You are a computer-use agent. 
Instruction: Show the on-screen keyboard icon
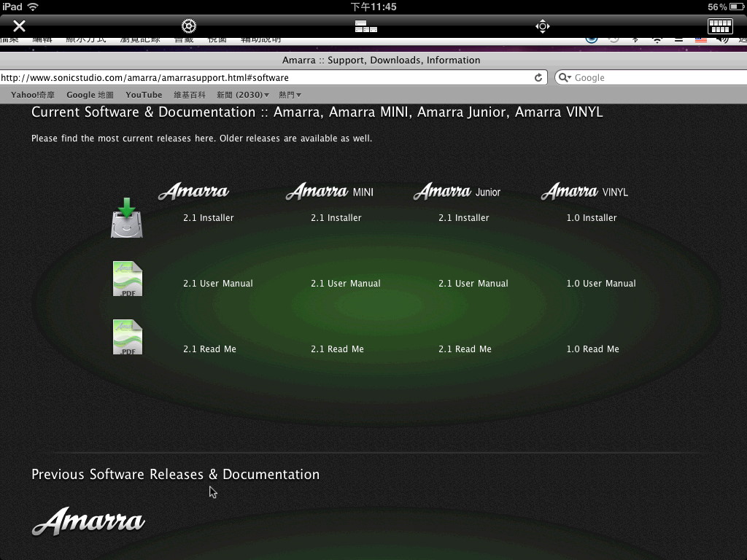point(720,26)
